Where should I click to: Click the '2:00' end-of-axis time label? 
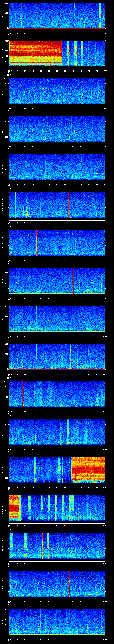105,33
